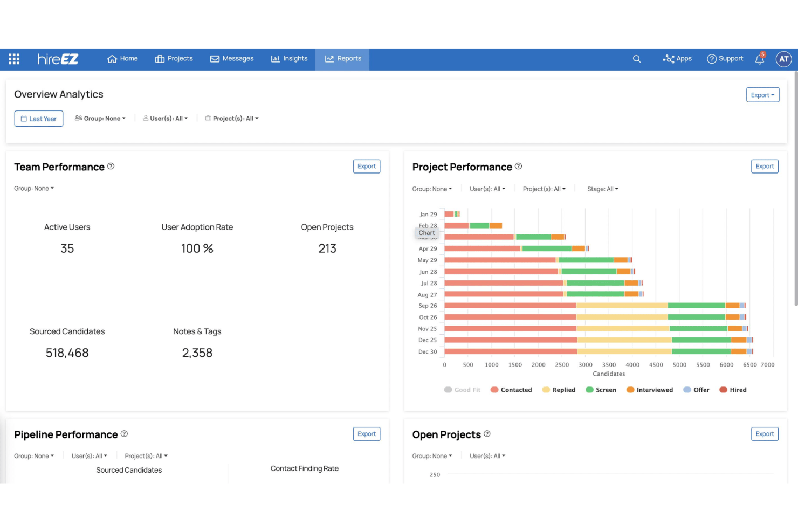The image size is (798, 532).
Task: Open the Projects tab
Action: tap(174, 59)
